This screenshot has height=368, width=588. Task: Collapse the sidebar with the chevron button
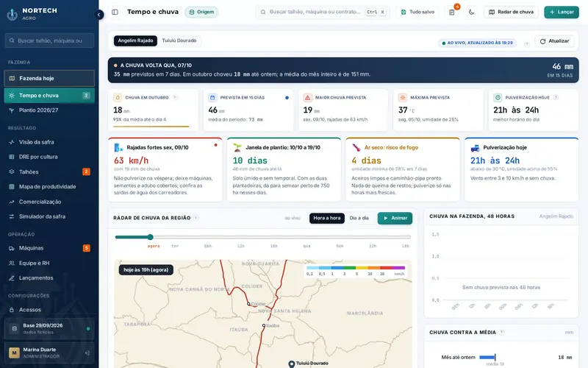pyautogui.click(x=98, y=15)
